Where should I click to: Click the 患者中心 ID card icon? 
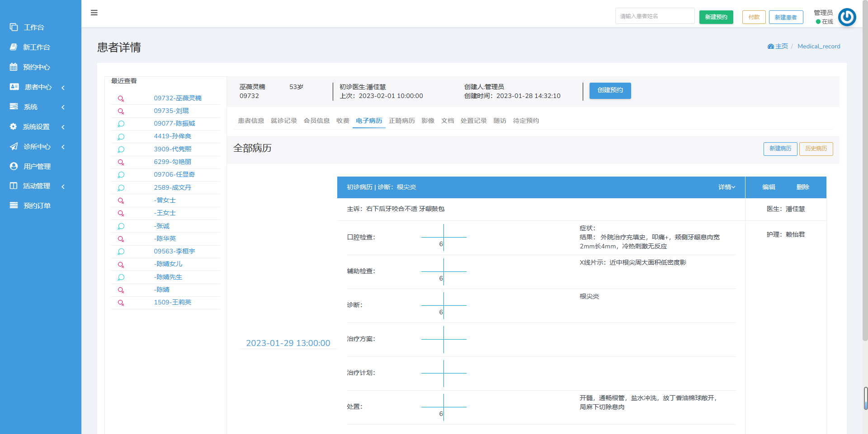pyautogui.click(x=14, y=87)
